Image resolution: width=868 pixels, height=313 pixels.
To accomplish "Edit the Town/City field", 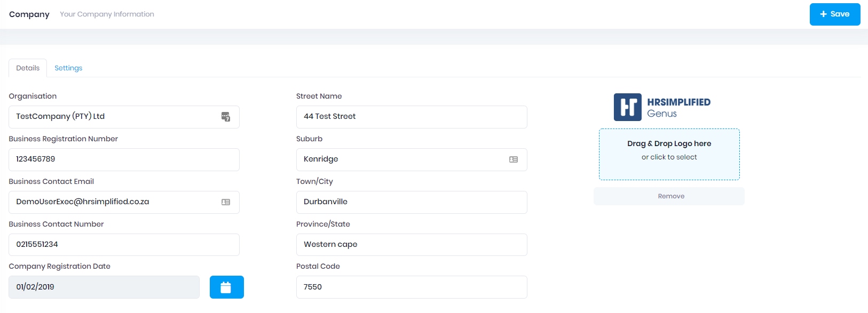I will click(x=412, y=202).
